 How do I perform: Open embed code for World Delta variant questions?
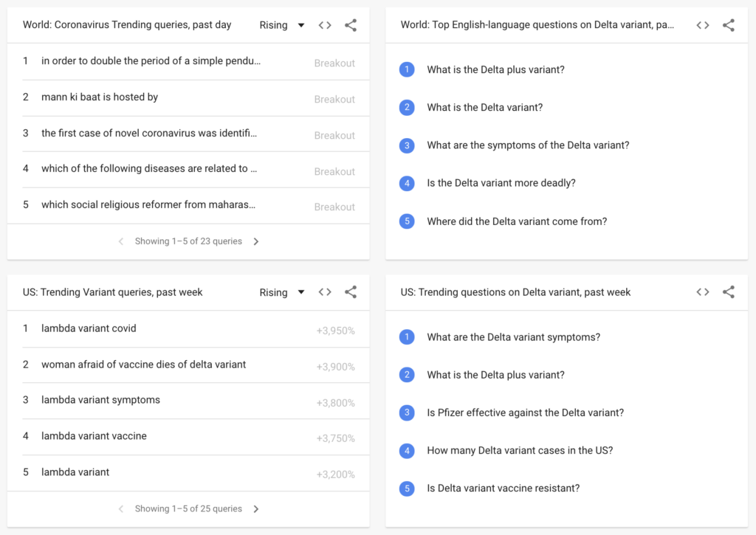pos(703,25)
